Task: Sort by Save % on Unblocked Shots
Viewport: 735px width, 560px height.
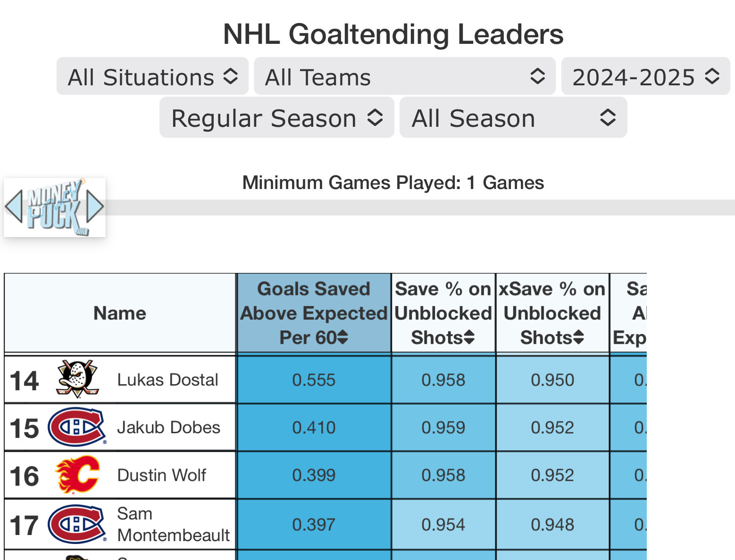Action: 443,313
